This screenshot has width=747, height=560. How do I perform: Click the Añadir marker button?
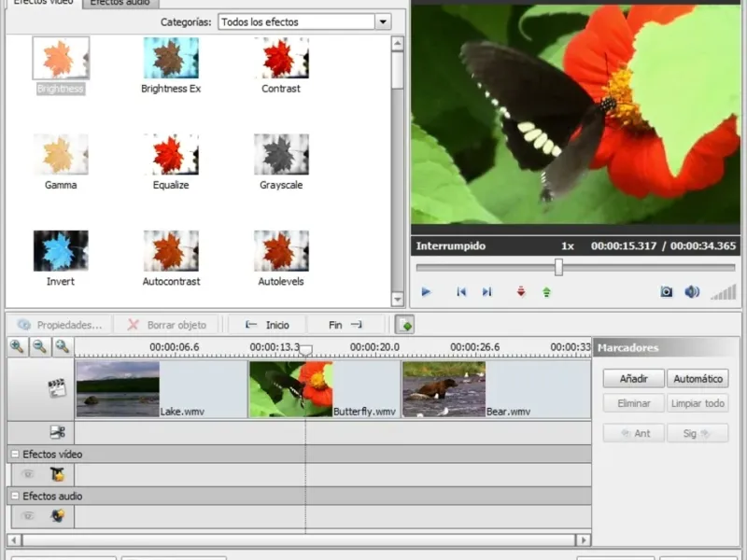(x=633, y=379)
